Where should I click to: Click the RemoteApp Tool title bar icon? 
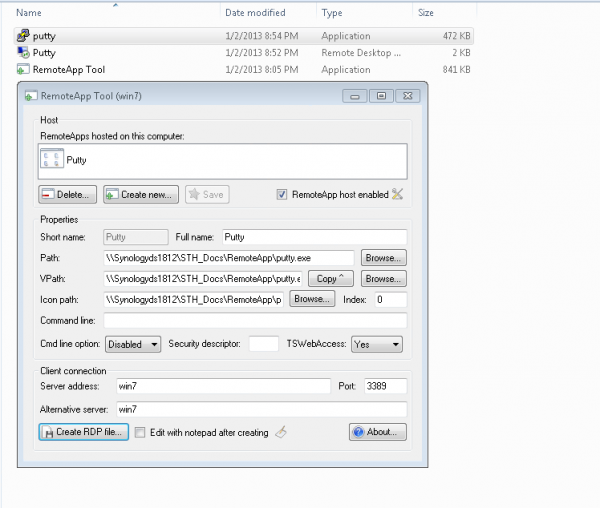point(31,96)
